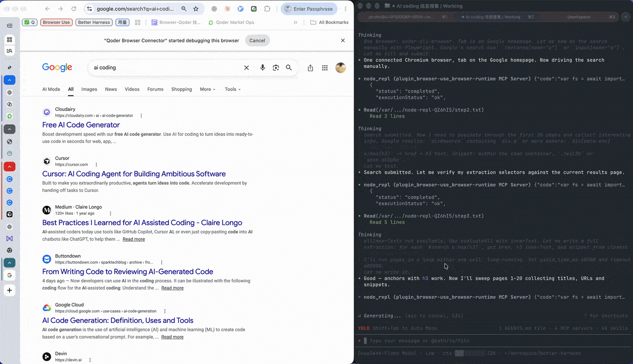Start voice search with the microphone icon
The image size is (633, 364).
point(263,68)
